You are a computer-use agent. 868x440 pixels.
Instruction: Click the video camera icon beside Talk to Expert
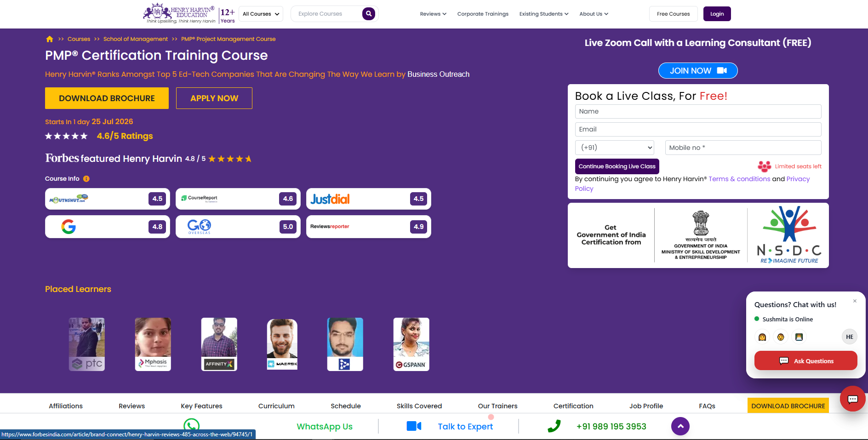(x=414, y=426)
